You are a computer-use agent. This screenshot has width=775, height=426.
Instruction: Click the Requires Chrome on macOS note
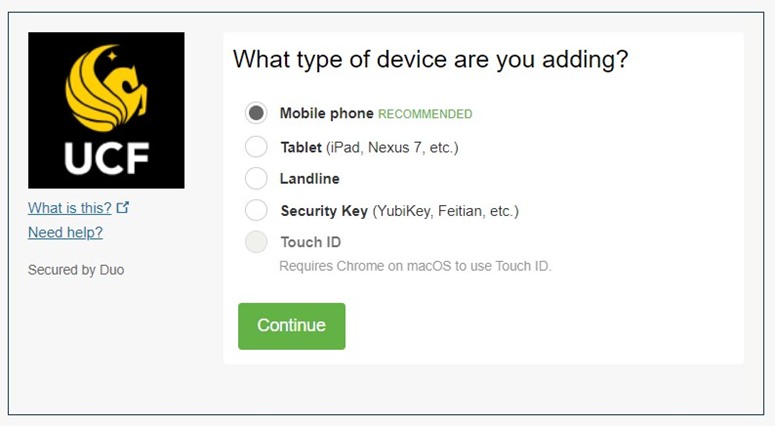click(415, 266)
